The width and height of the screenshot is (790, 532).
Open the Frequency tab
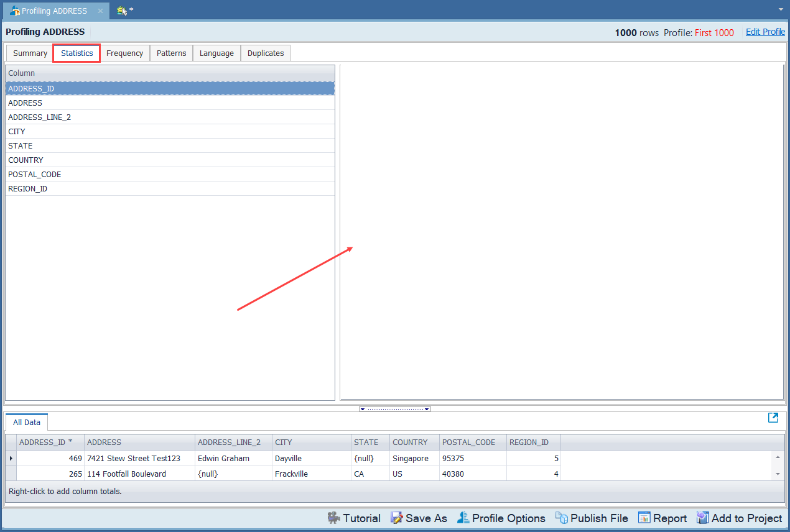124,53
